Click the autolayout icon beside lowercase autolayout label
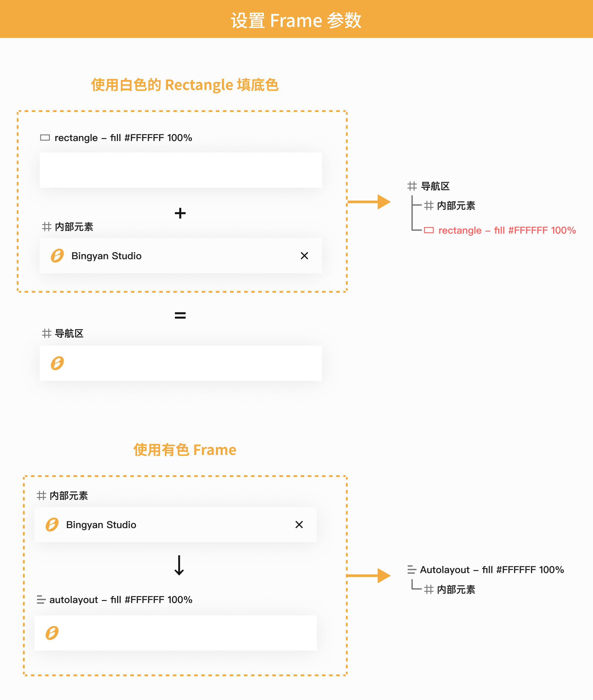The width and height of the screenshot is (593, 700). (x=41, y=599)
